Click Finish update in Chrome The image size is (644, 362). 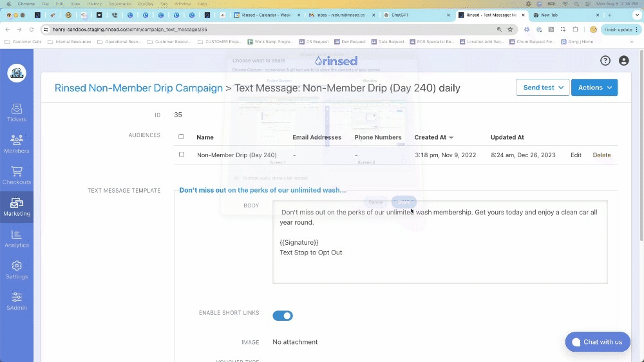coord(621,30)
